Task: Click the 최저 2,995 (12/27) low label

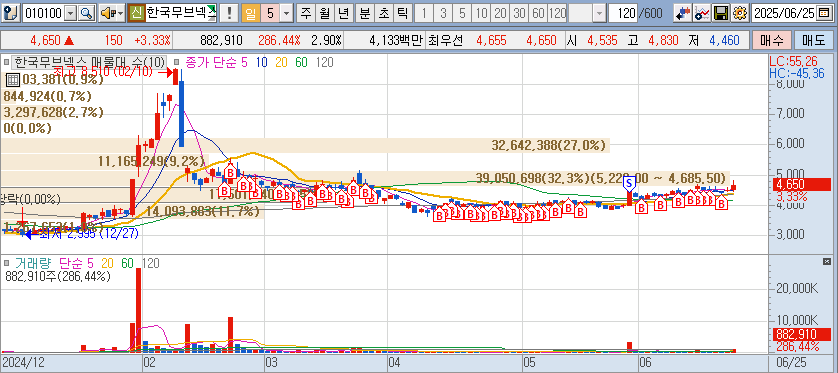Action: click(x=89, y=233)
